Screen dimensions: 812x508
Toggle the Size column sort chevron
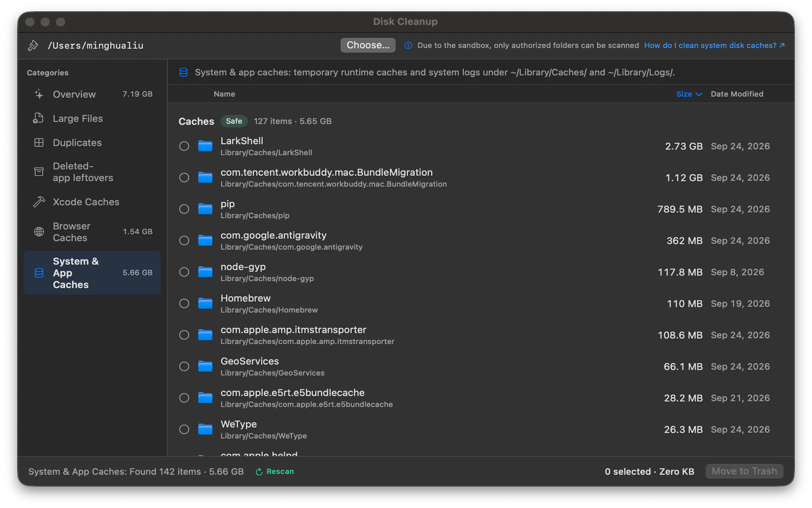(x=699, y=94)
